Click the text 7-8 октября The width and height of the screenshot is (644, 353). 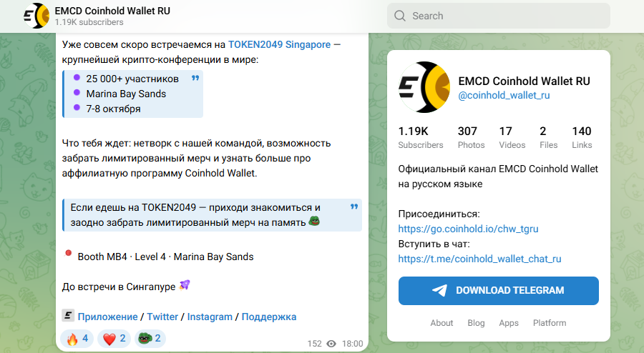113,109
